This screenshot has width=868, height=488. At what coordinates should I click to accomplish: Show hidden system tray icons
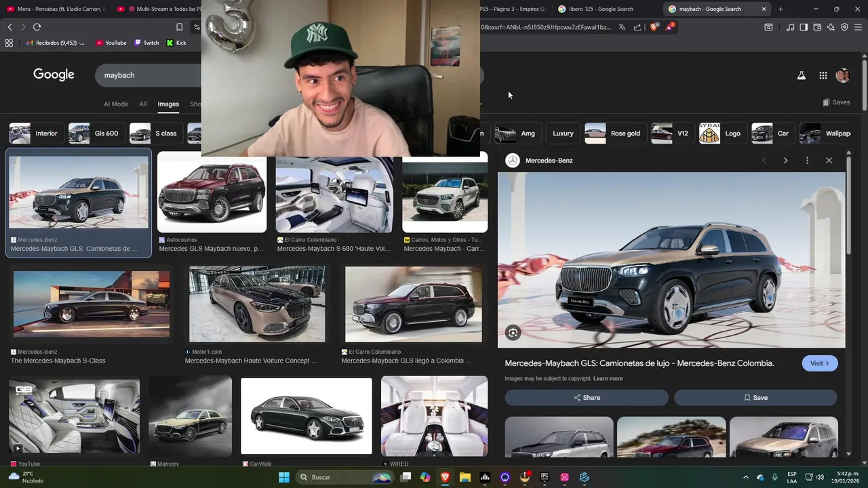tap(746, 477)
